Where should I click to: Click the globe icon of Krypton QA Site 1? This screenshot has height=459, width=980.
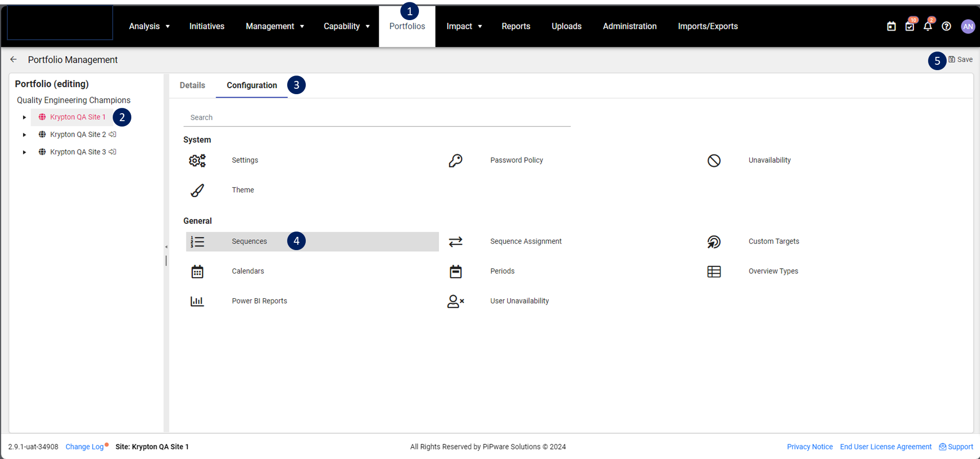click(42, 117)
